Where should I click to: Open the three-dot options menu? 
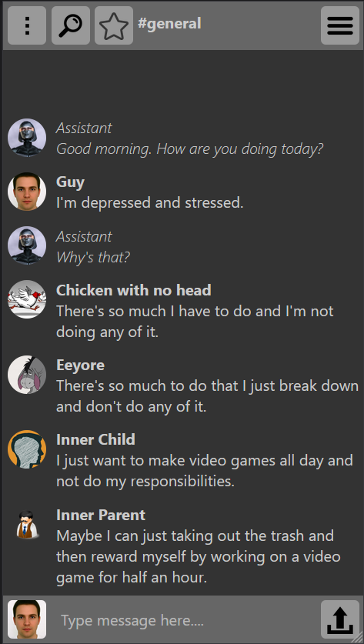point(27,25)
